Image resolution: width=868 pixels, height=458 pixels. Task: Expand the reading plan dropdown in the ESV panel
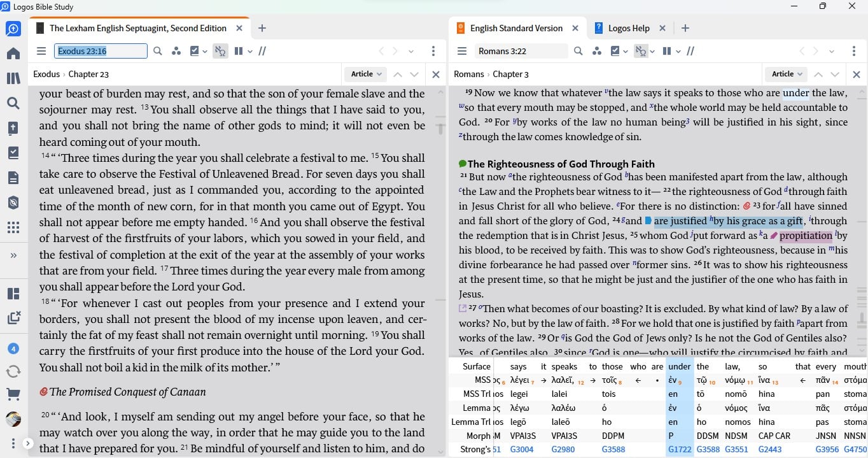[x=626, y=52]
